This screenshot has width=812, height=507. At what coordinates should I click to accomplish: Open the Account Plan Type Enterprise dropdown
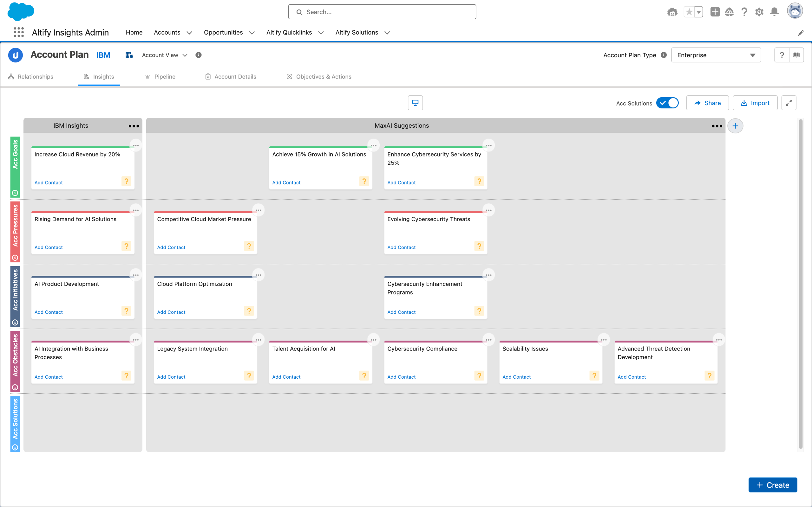click(x=716, y=55)
